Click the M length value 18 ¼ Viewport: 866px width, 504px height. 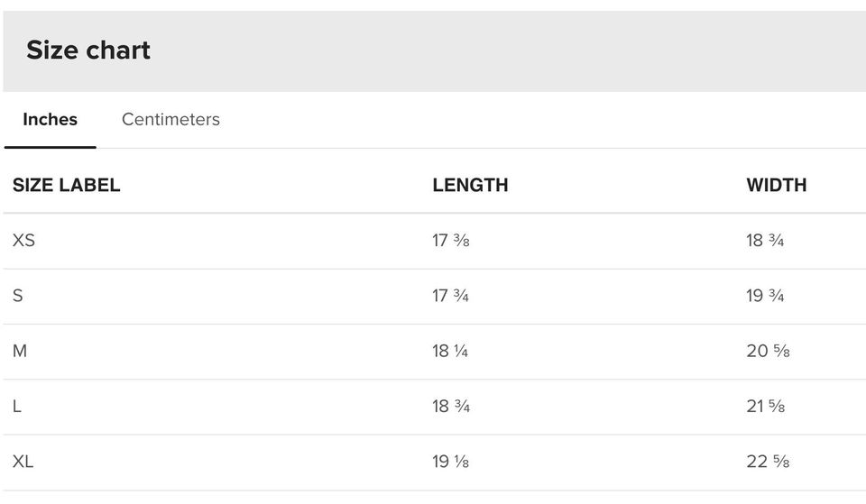click(x=450, y=351)
